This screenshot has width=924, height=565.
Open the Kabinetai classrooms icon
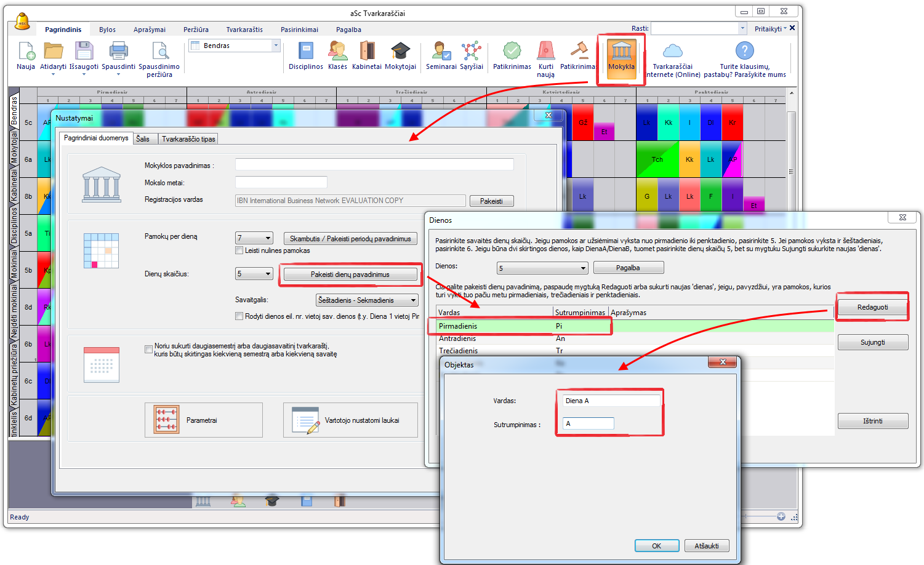(x=367, y=52)
